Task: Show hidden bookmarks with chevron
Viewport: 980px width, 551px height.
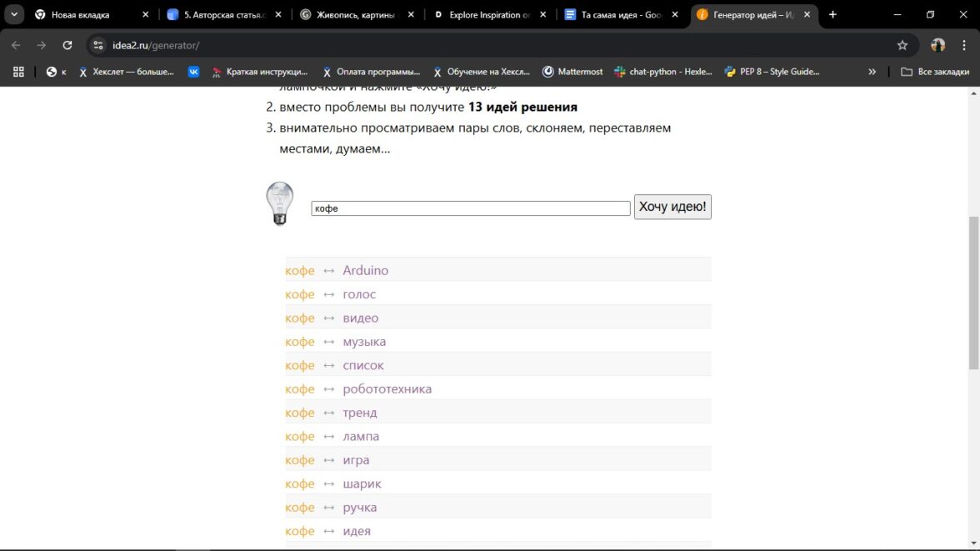Action: 872,72
